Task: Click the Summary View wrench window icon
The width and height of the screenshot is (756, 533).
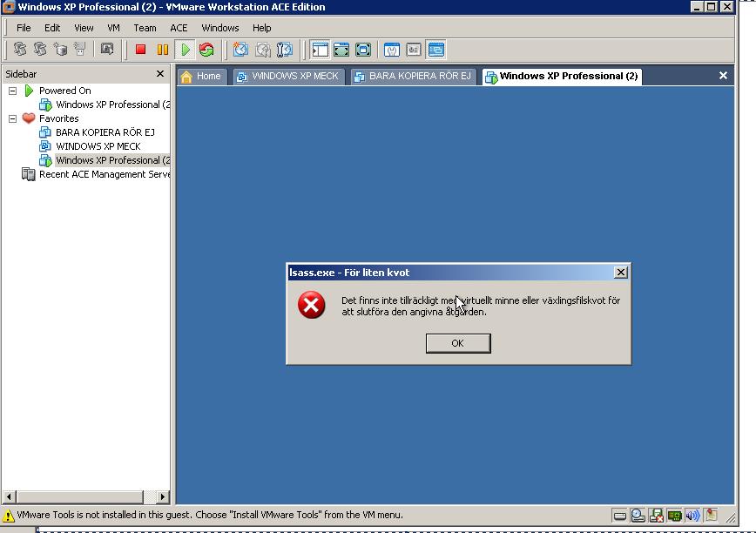Action: click(x=392, y=50)
